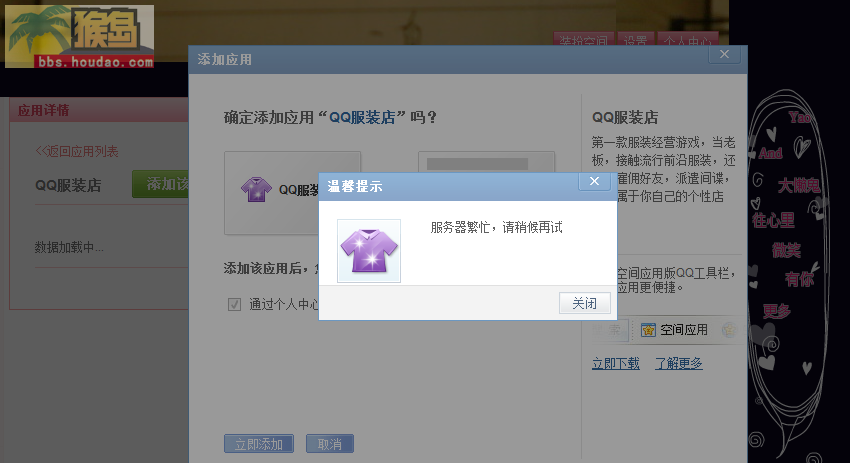Click the 数据加载中... text

click(69, 247)
